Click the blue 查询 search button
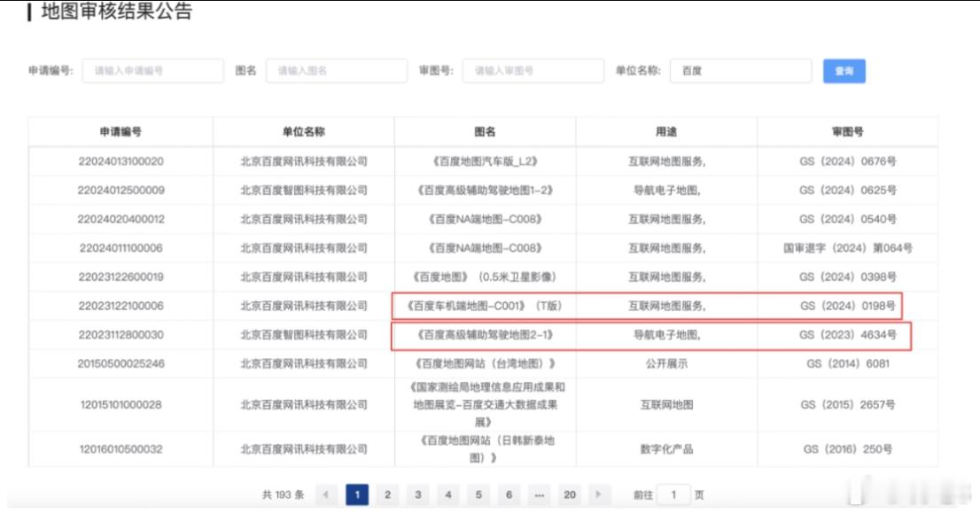Screen dimensions: 980x515 coord(844,71)
